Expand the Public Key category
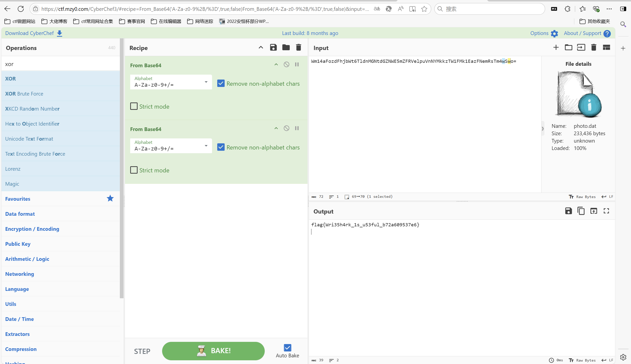 61,244
